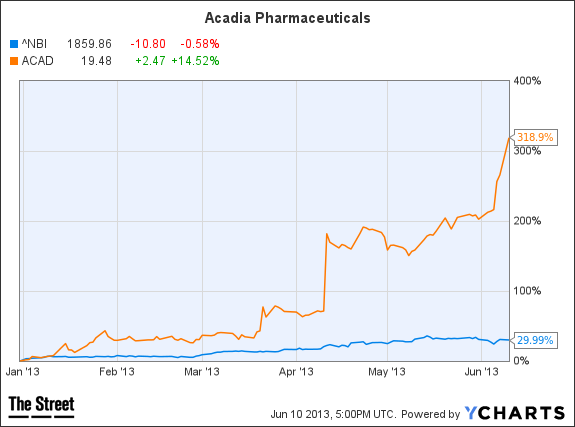575x427 pixels.
Task: Click the Feb '13 axis label
Action: tap(117, 372)
